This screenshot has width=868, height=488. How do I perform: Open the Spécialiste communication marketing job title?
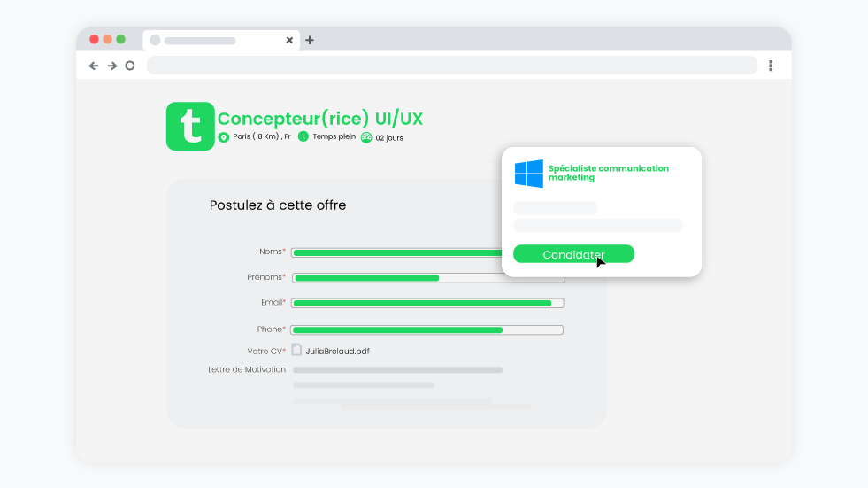608,173
